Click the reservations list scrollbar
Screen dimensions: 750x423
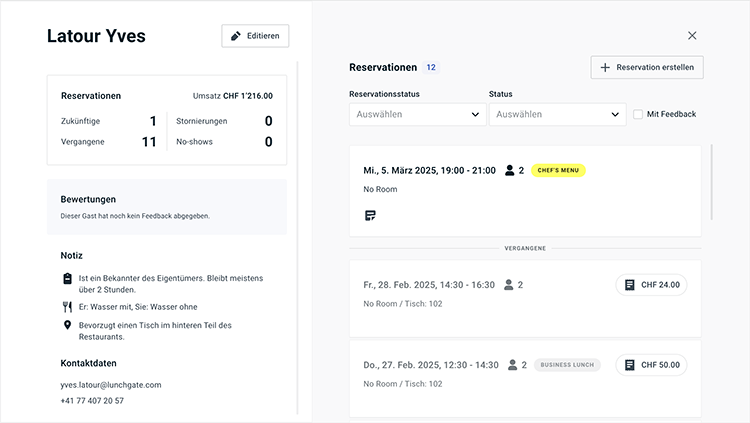pyautogui.click(x=712, y=182)
